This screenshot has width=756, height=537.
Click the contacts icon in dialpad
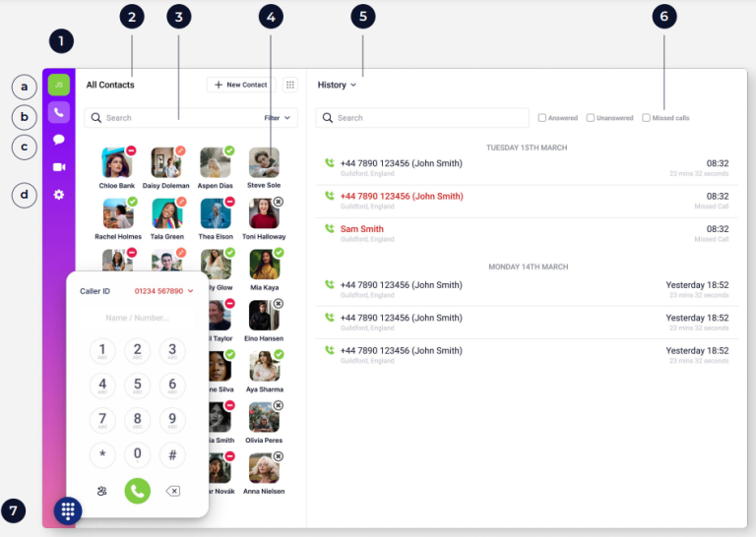click(x=101, y=491)
